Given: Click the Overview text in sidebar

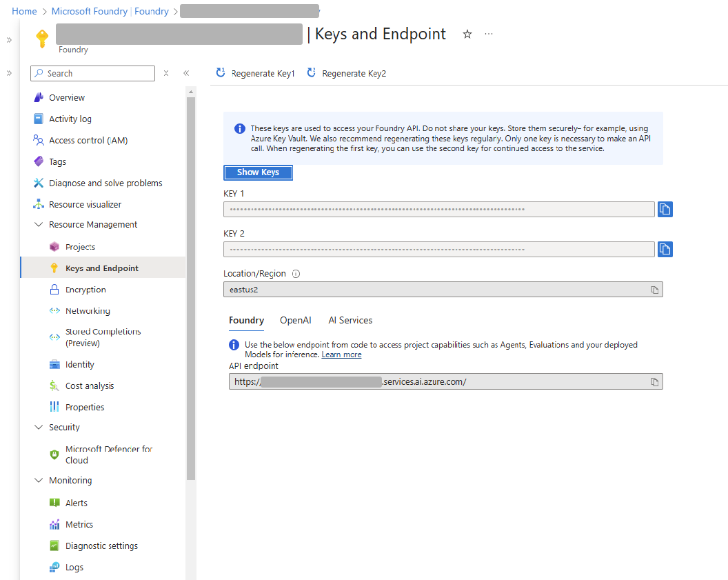Looking at the screenshot, I should (x=67, y=97).
